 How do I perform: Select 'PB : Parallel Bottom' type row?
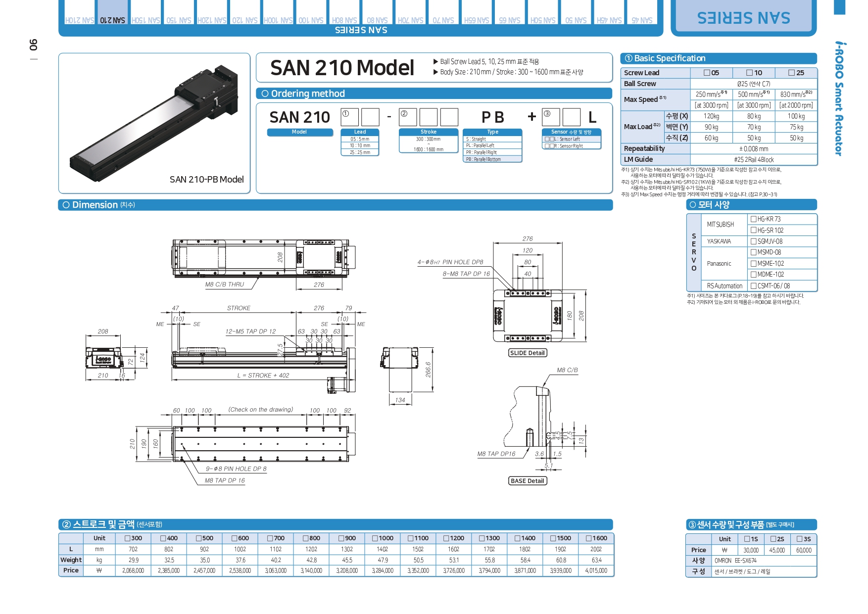click(x=492, y=159)
